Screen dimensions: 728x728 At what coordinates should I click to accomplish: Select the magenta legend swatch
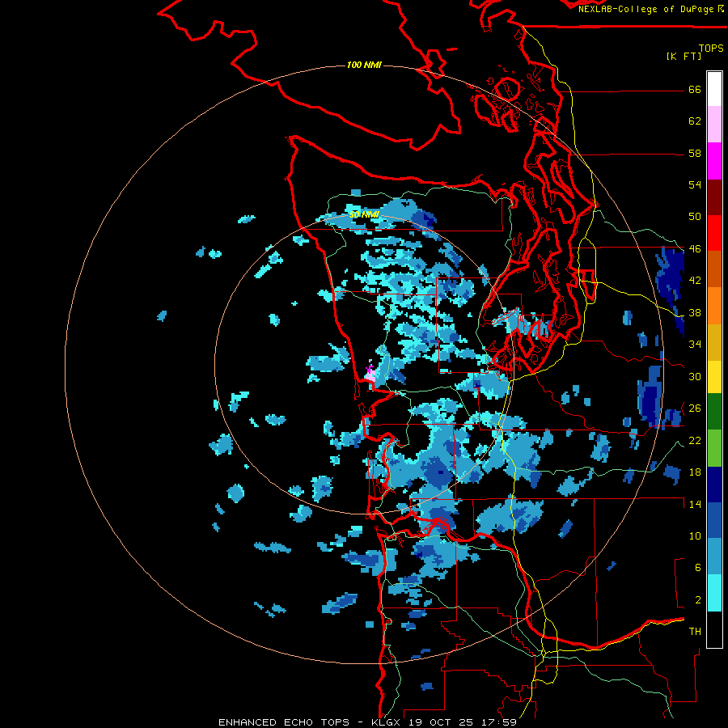click(x=714, y=161)
